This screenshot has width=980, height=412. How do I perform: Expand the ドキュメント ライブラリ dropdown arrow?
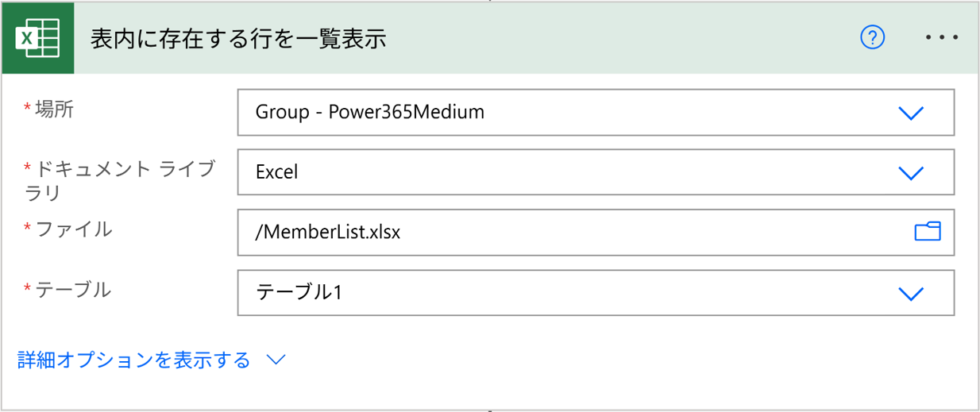pos(910,172)
